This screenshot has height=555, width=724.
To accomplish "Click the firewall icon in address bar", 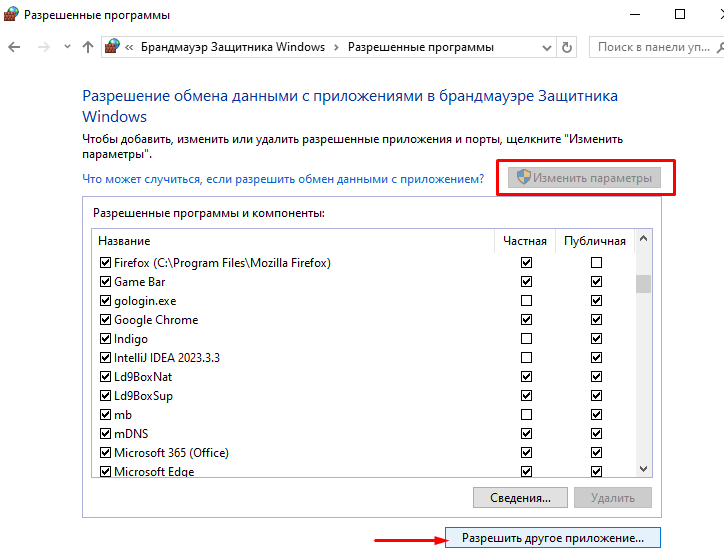I will click(x=112, y=46).
